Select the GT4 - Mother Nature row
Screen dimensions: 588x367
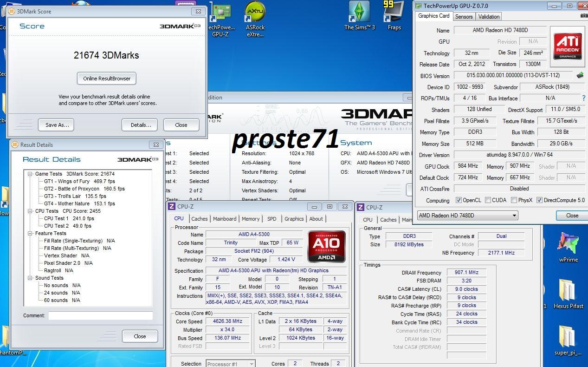tap(79, 203)
